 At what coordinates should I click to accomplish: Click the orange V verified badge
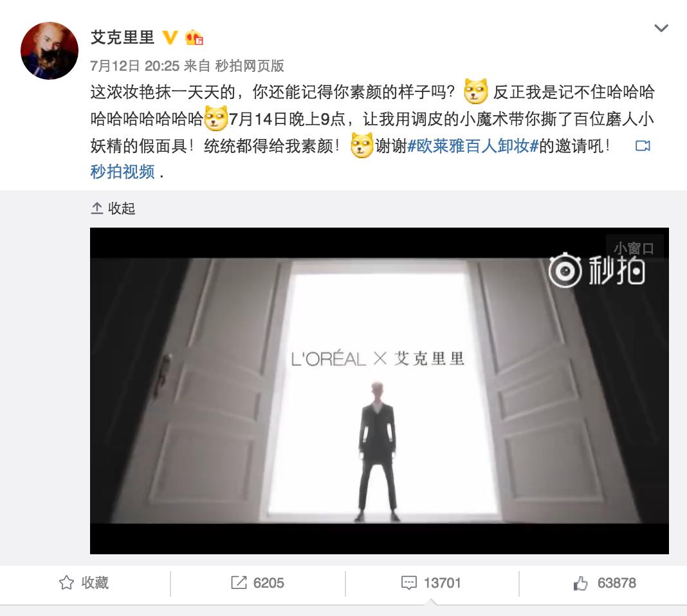tap(170, 38)
